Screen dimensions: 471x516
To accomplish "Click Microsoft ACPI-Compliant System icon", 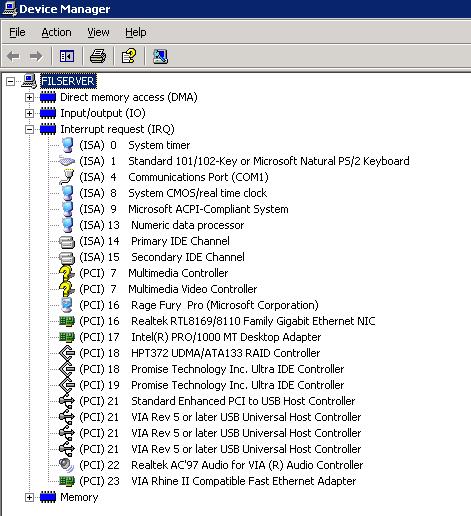I will [x=67, y=209].
